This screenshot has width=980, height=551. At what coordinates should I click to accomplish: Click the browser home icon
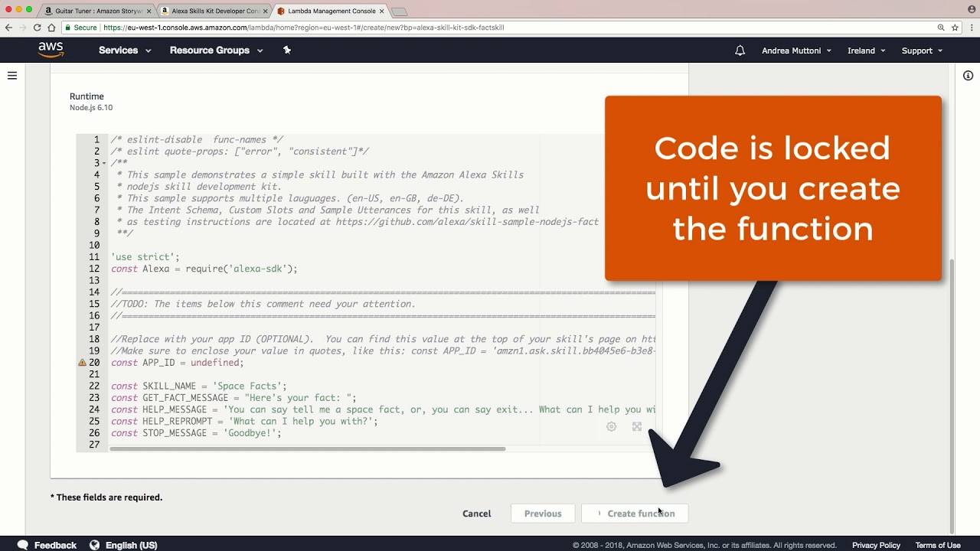51,28
